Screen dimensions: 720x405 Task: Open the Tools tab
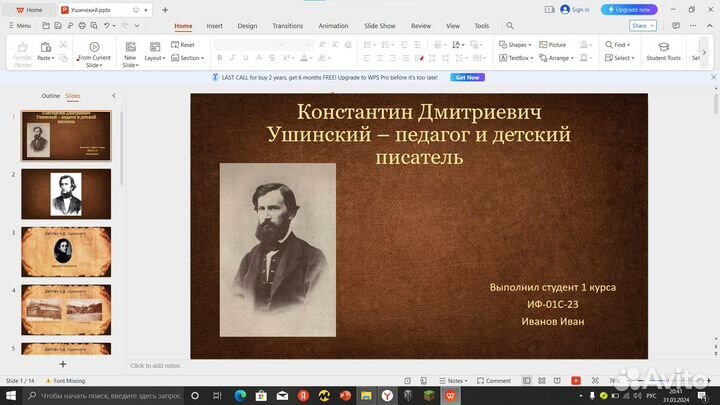click(482, 26)
